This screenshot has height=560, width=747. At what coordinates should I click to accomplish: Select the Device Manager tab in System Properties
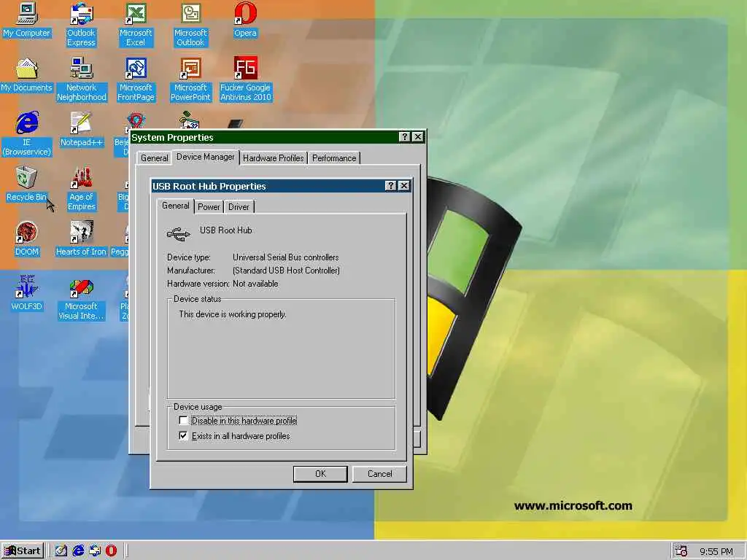(x=205, y=157)
